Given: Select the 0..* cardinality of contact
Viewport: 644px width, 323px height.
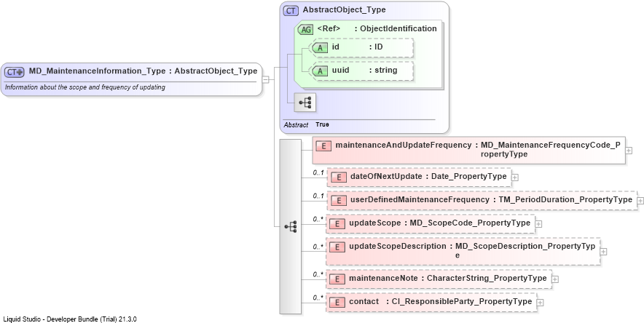Looking at the screenshot, I should click(x=318, y=298).
